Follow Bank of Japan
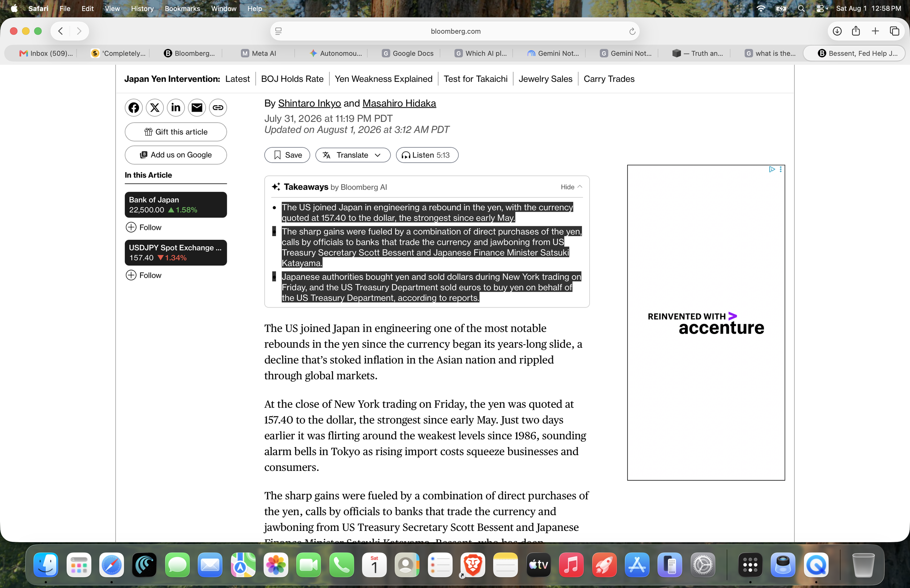Screen dimensions: 910x588 [143, 227]
